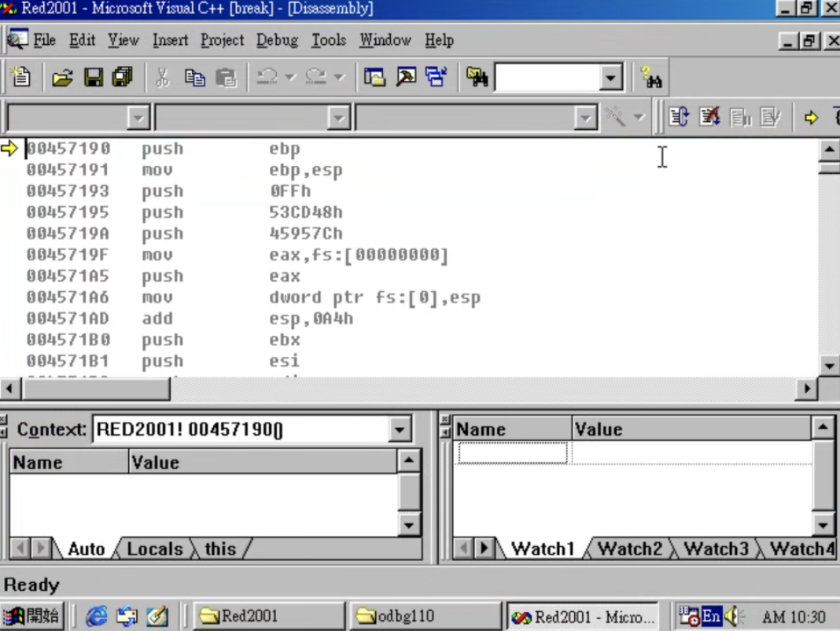Click the disassembly horizontal scrollbar thumb
Screen dimensions: 840x631
pyautogui.click(x=96, y=389)
